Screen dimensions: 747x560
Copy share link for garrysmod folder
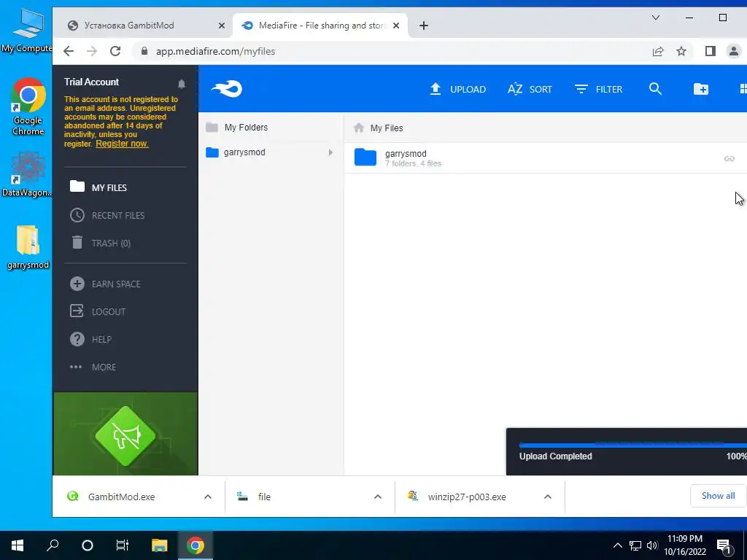(x=729, y=158)
